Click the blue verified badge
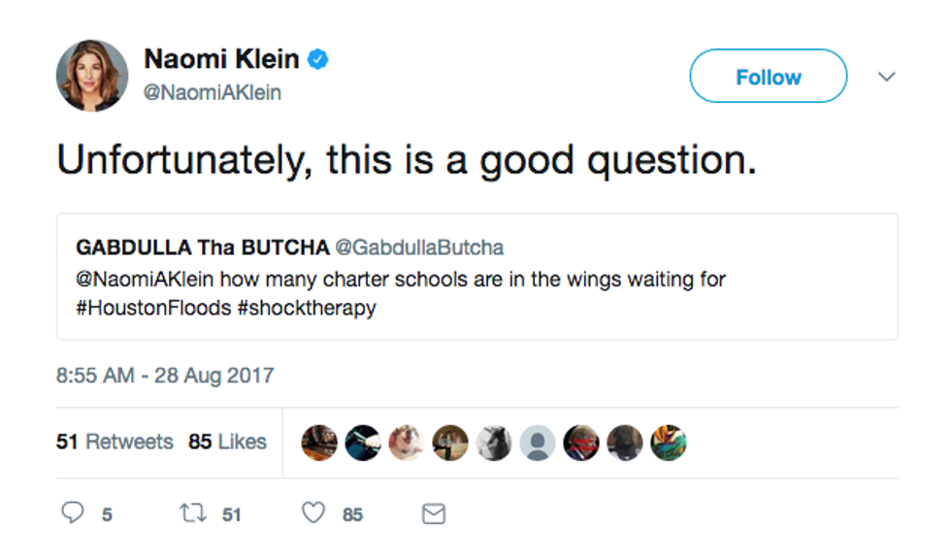 pos(318,60)
